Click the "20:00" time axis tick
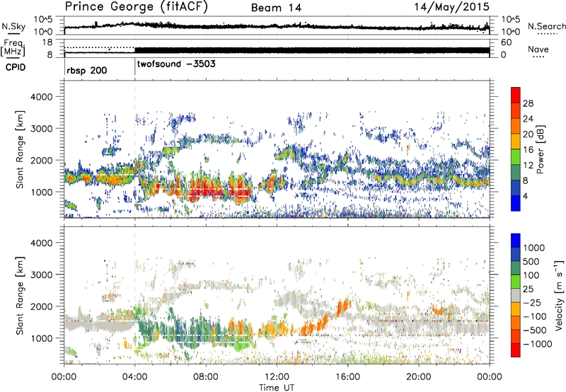566x392 pixels. click(419, 377)
